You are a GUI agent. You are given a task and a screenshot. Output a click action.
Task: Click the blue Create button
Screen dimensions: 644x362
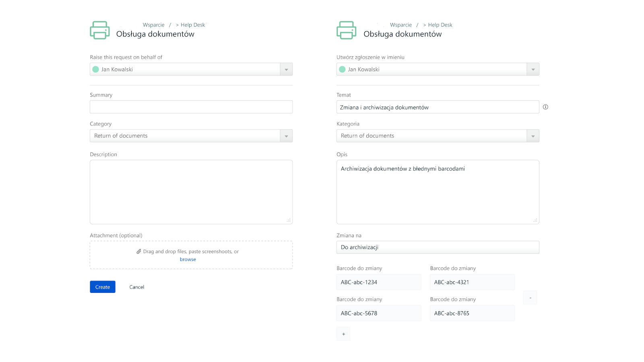(103, 287)
